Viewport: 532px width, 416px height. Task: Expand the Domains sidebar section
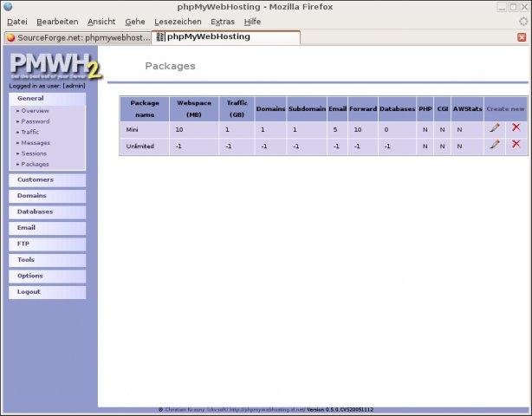click(x=47, y=196)
